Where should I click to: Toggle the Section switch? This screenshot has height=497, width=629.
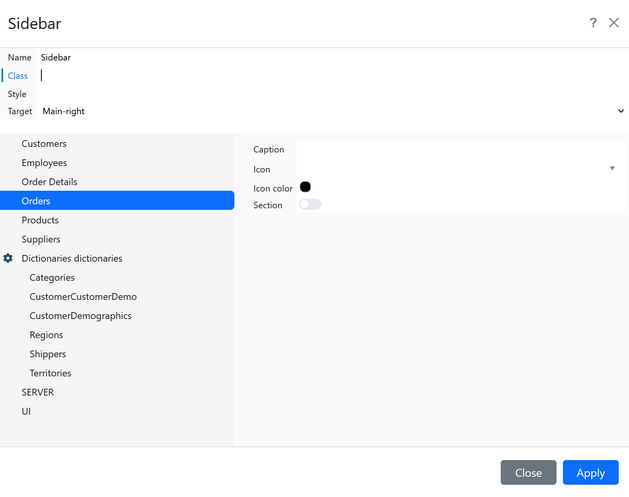pos(310,205)
